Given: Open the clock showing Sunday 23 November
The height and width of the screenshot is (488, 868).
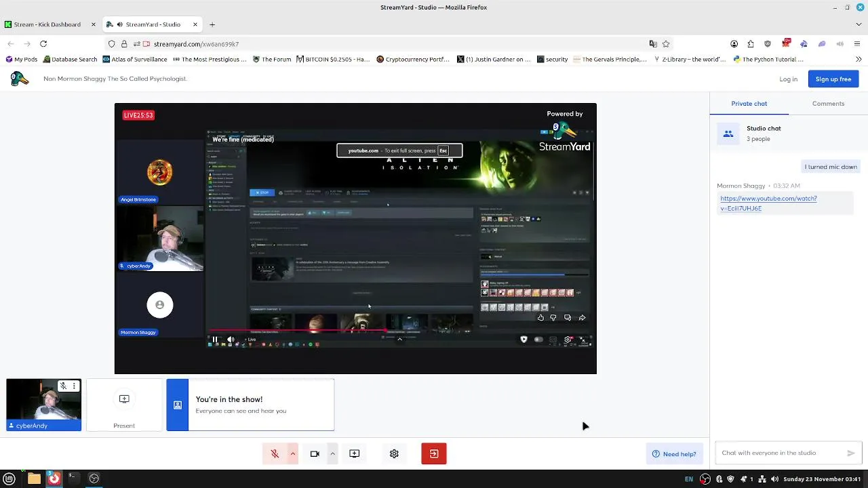Looking at the screenshot, I should (822, 479).
